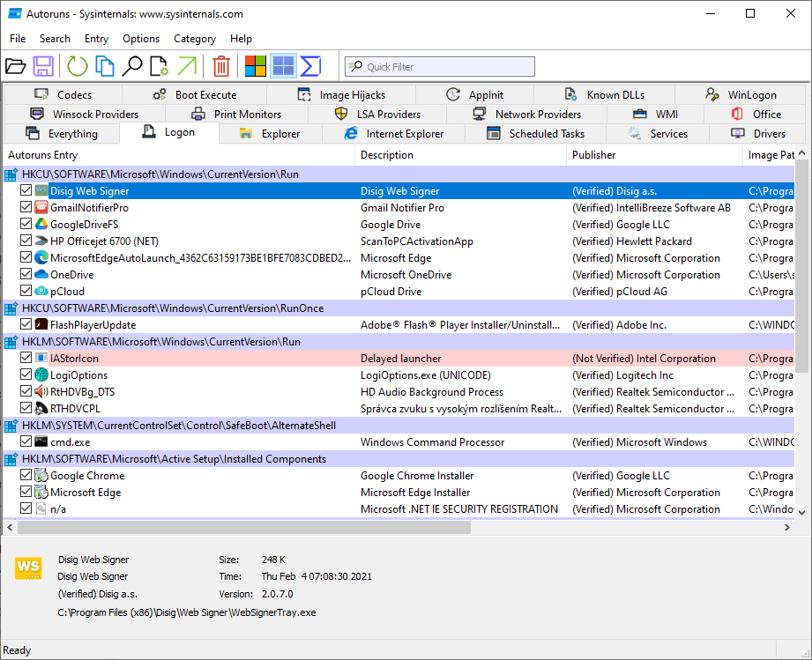Click the Open file toolbar icon
The height and width of the screenshot is (660, 812).
(x=16, y=66)
